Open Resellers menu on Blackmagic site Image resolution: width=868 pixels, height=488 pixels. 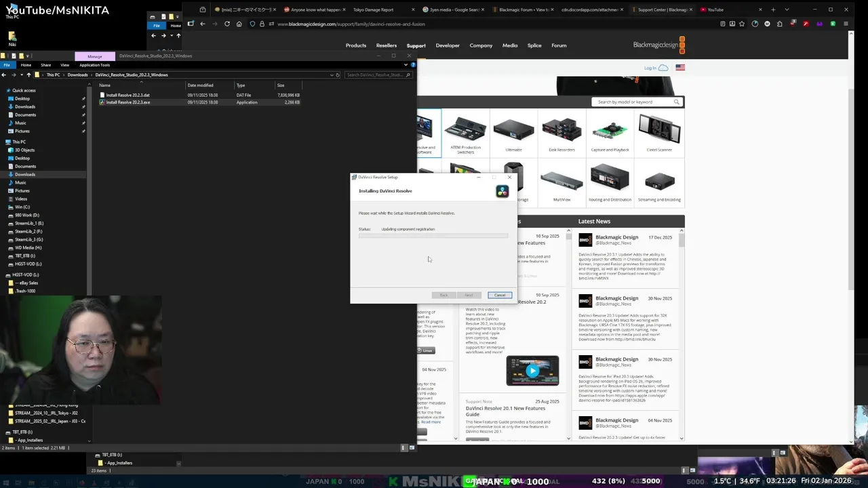(x=387, y=45)
